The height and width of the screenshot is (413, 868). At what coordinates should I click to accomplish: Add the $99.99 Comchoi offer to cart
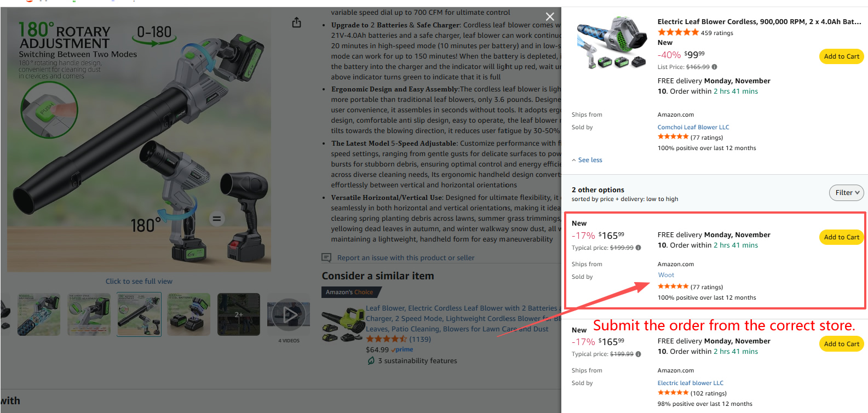tap(841, 56)
